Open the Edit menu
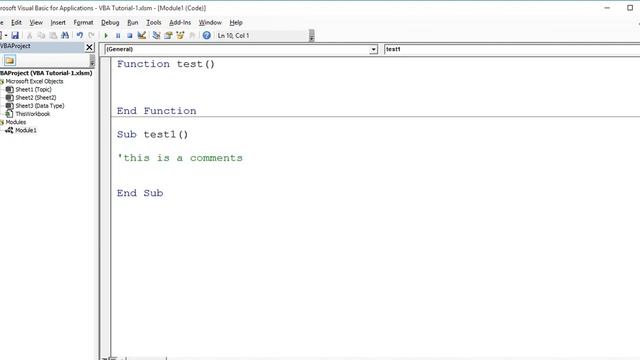Screen dimensions: 640x360 click(x=16, y=22)
